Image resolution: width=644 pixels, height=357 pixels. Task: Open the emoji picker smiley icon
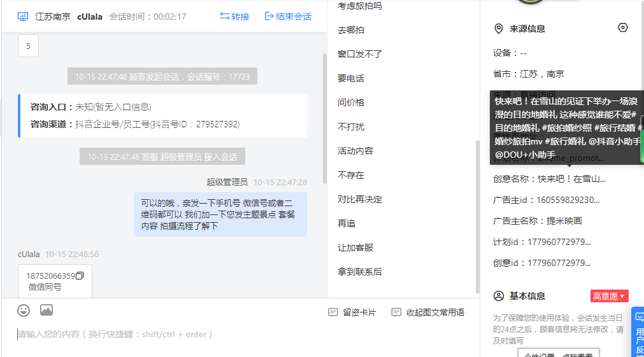[24, 311]
